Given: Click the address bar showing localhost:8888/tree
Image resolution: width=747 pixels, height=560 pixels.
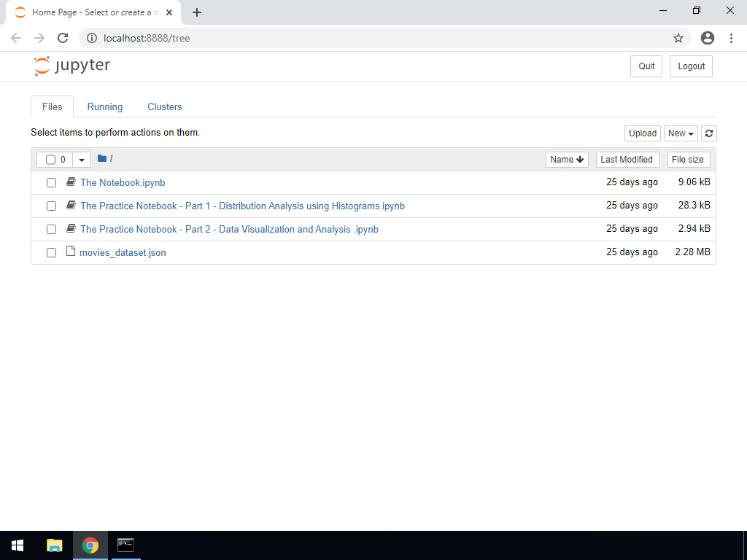Looking at the screenshot, I should point(385,38).
